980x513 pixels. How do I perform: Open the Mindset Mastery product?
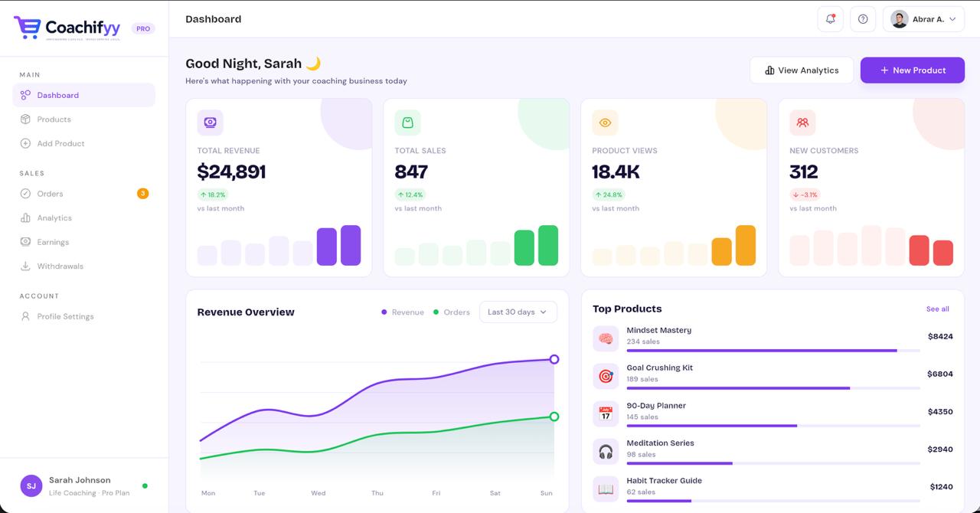pos(659,330)
